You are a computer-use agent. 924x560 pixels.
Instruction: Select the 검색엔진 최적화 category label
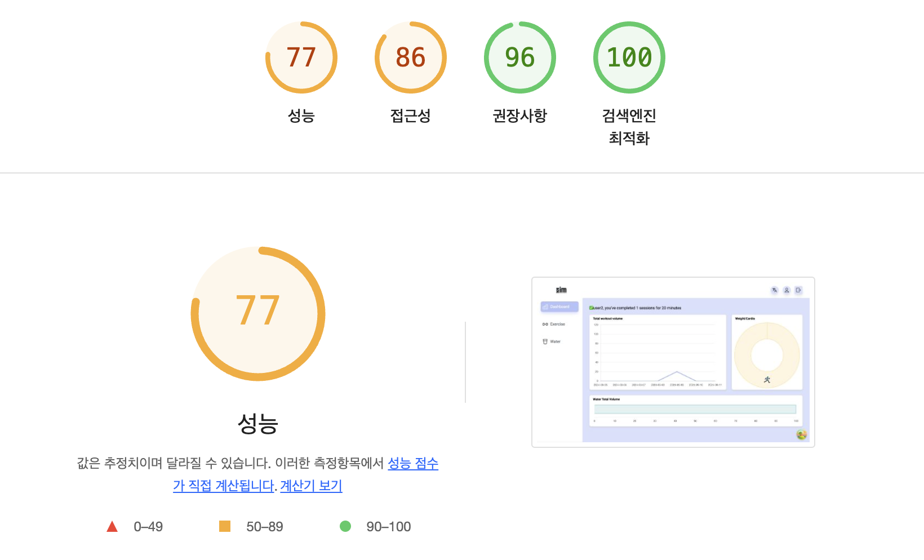click(629, 127)
